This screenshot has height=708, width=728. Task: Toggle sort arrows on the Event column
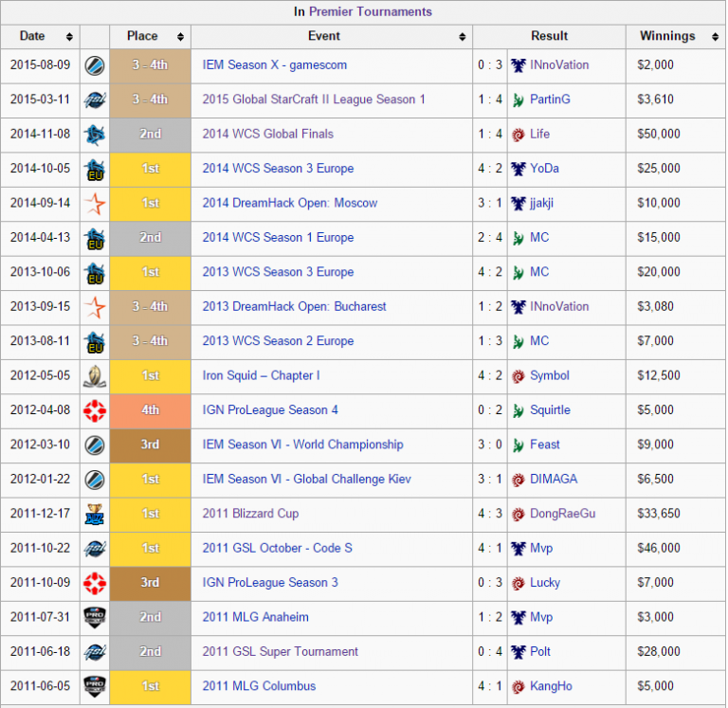click(x=462, y=37)
